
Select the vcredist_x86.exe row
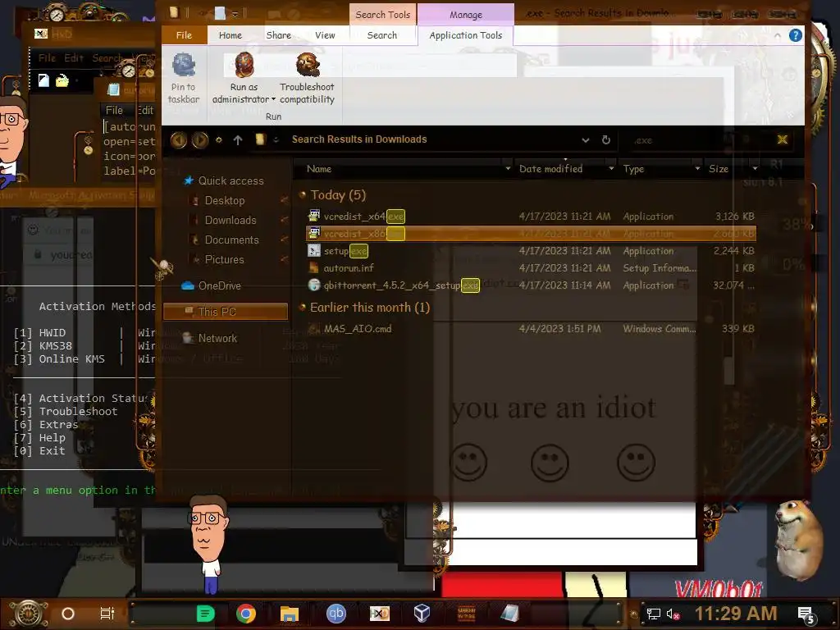tap(531, 234)
